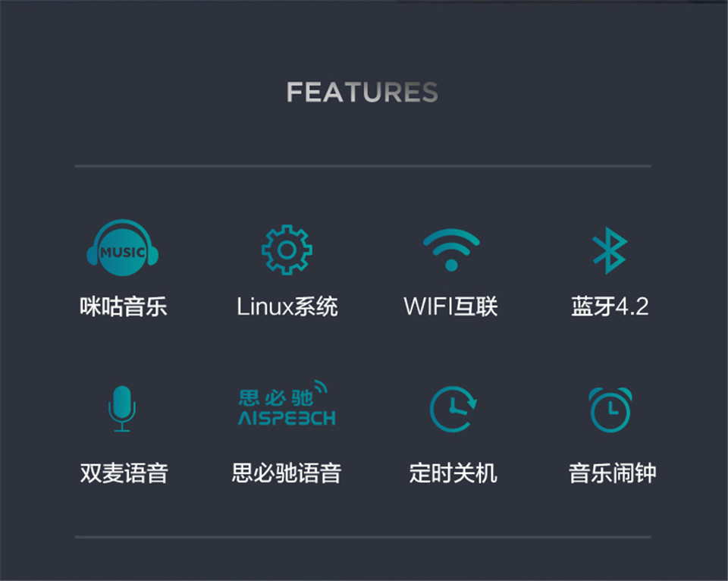Viewport: 728px width, 581px height.
Task: Select the 双麦语音 label
Action: 124,473
